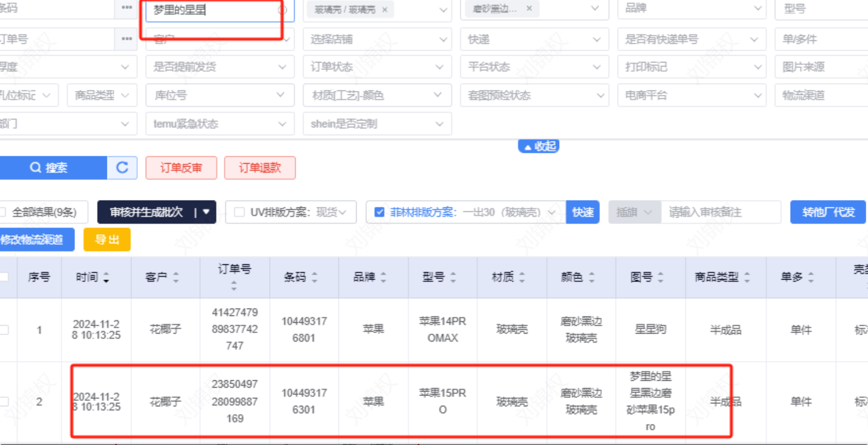Expand the 电商平台 dropdown
Screen dimensions: 868x445
692,95
